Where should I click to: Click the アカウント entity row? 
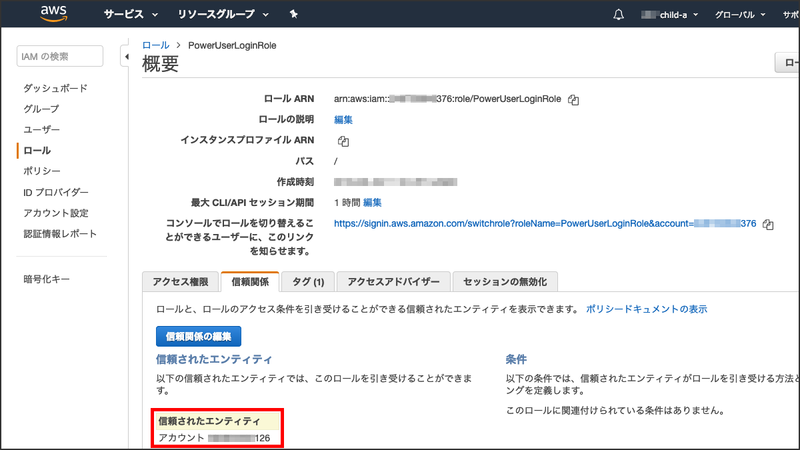tap(218, 438)
